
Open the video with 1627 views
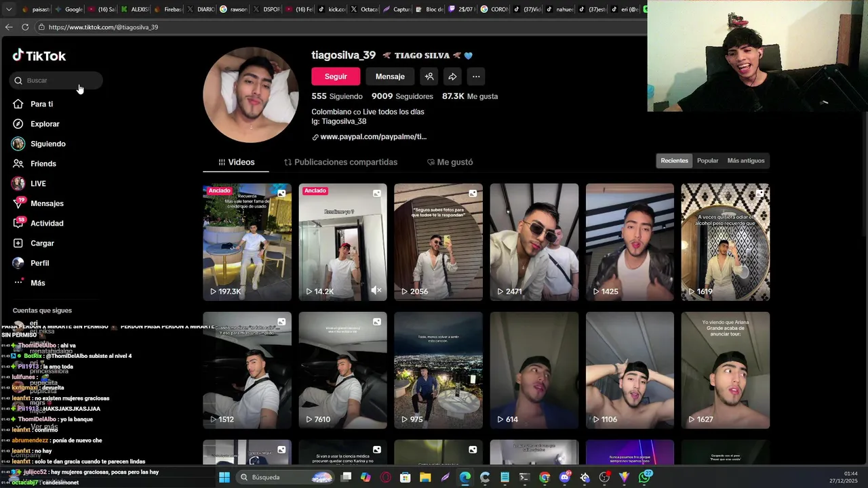click(725, 370)
